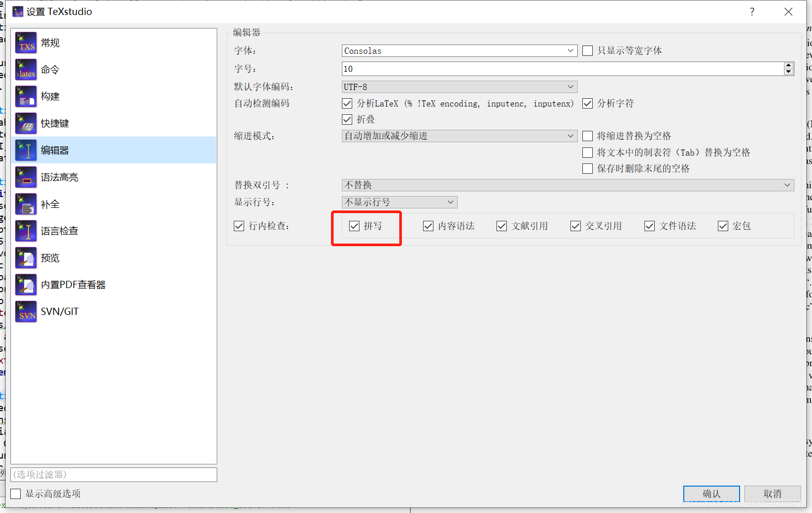
Task: Go to 命令 settings page
Action: pos(114,69)
